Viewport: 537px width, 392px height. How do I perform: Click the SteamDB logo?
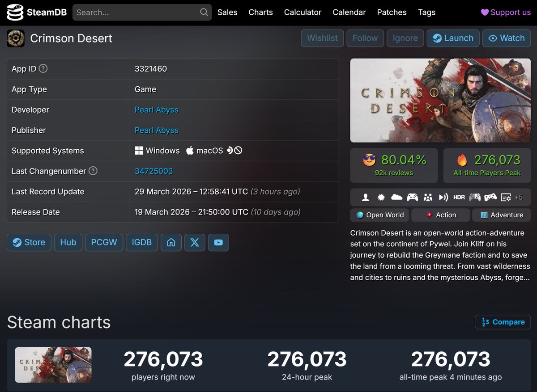[36, 13]
